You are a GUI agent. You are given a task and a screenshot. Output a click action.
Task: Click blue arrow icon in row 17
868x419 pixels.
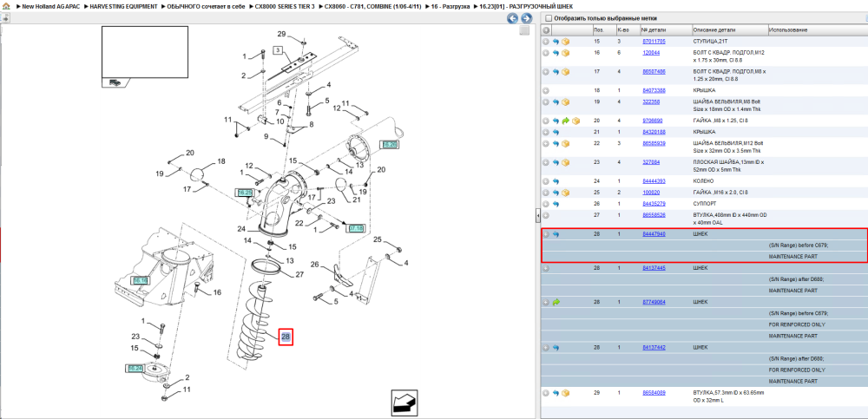(556, 71)
